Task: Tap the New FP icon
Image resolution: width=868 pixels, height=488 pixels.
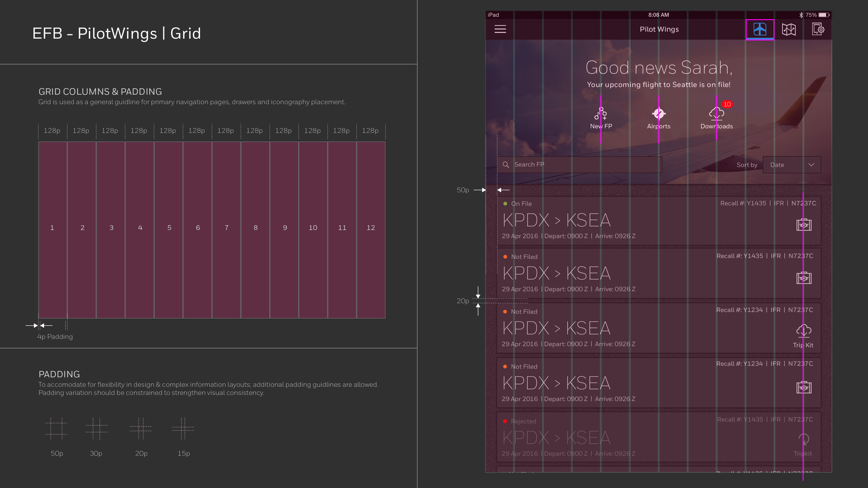Action: pos(601,114)
